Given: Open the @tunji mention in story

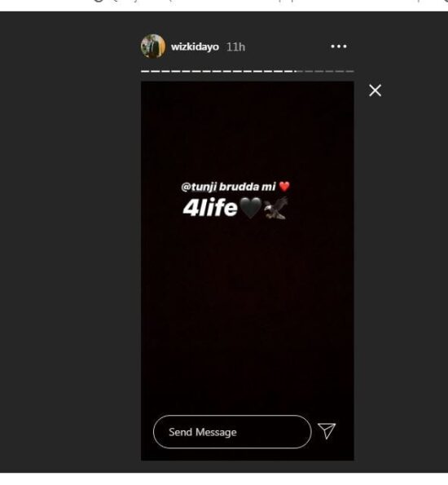Looking at the screenshot, I should (x=199, y=187).
